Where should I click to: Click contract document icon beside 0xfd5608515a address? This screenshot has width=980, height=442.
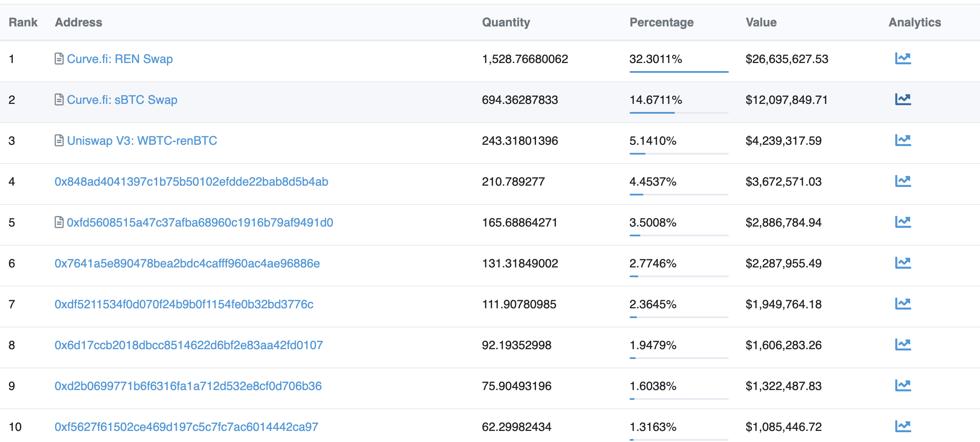(x=59, y=222)
